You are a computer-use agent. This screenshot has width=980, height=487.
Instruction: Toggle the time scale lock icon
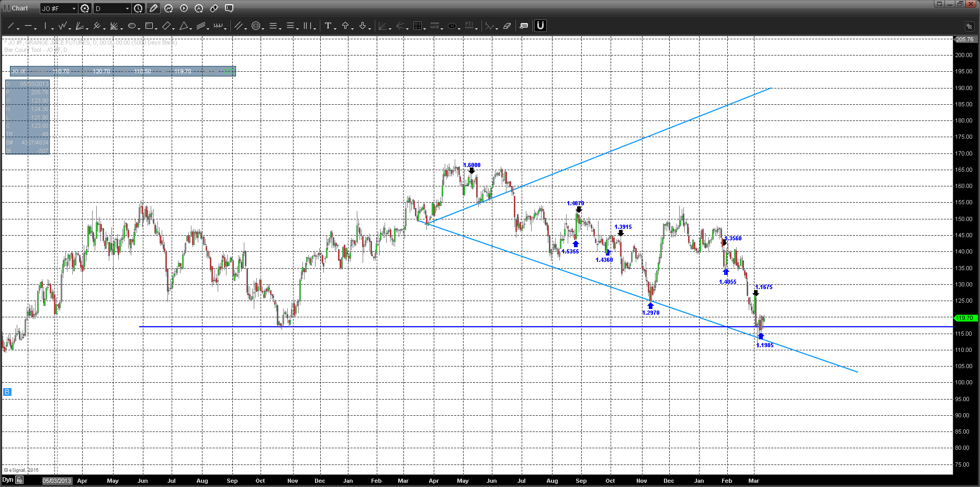coord(19,480)
